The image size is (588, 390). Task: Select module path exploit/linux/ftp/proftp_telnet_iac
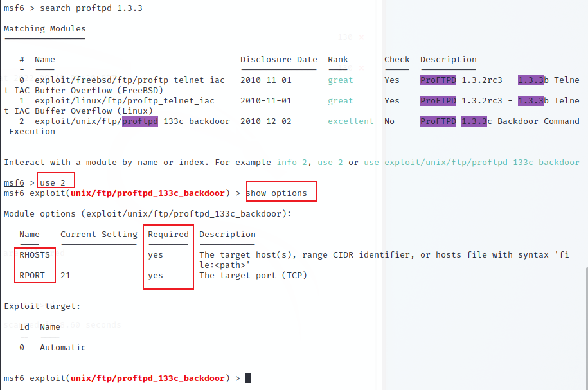[x=125, y=101]
